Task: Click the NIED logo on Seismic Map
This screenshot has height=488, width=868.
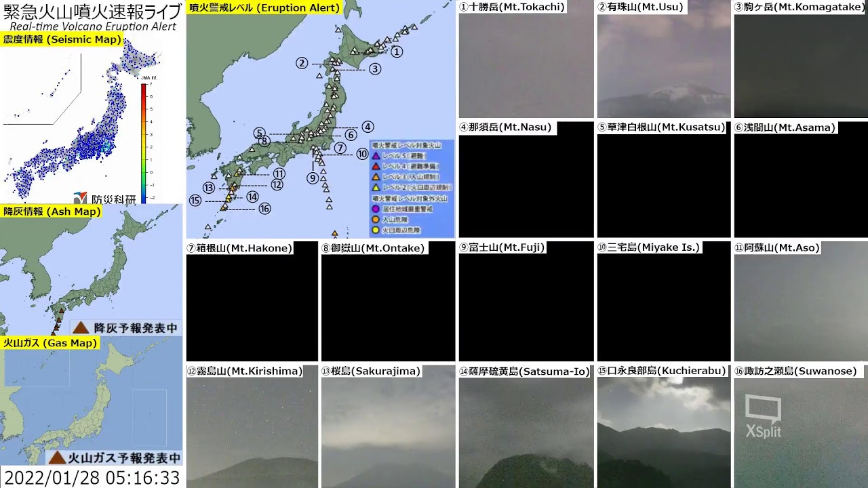Action: 105,198
